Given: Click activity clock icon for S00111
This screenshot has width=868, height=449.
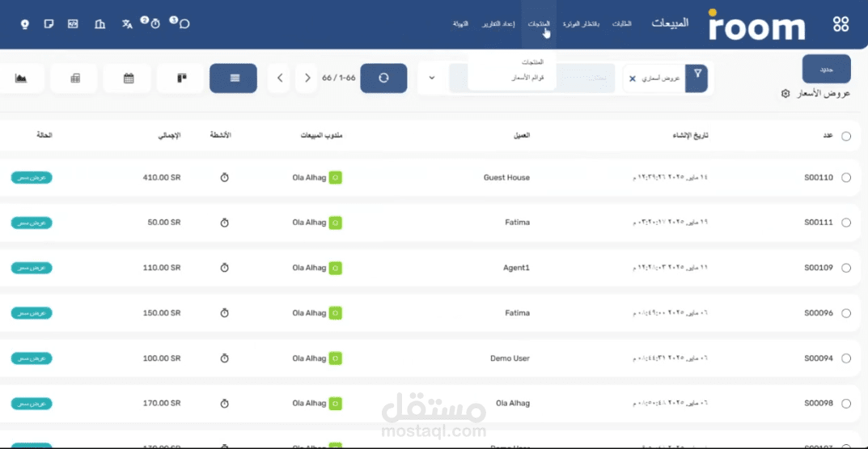Looking at the screenshot, I should click(x=224, y=222).
